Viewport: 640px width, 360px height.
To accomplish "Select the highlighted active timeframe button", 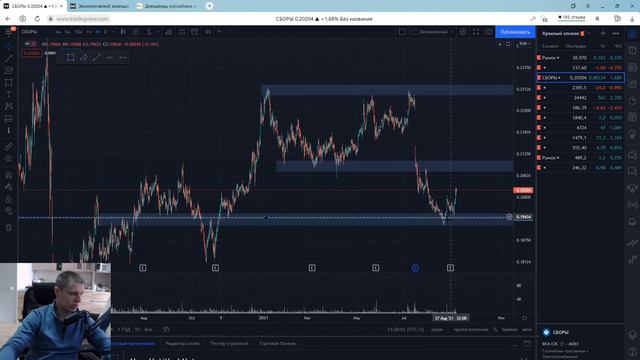I will pos(98,32).
